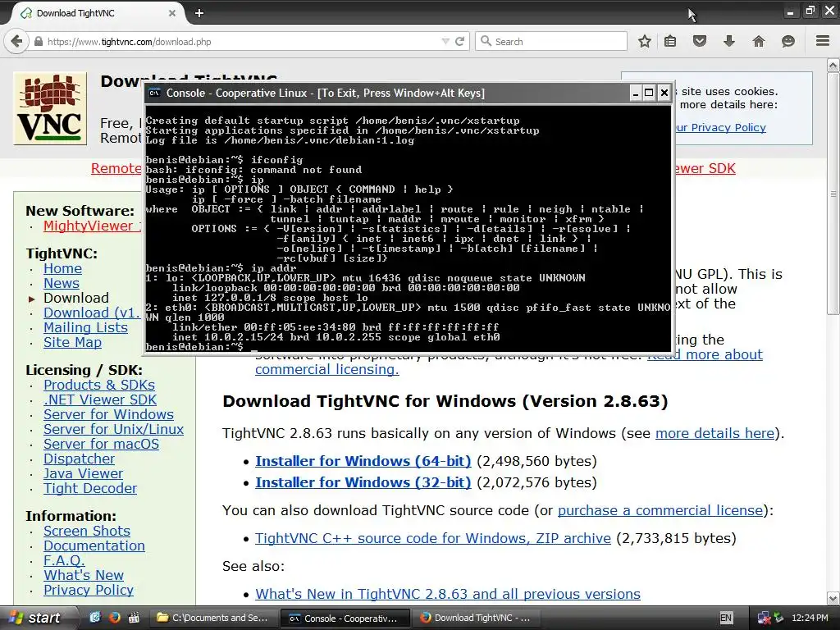This screenshot has width=840, height=630.
Task: Focus the Firefox Search box
Action: tap(550, 41)
